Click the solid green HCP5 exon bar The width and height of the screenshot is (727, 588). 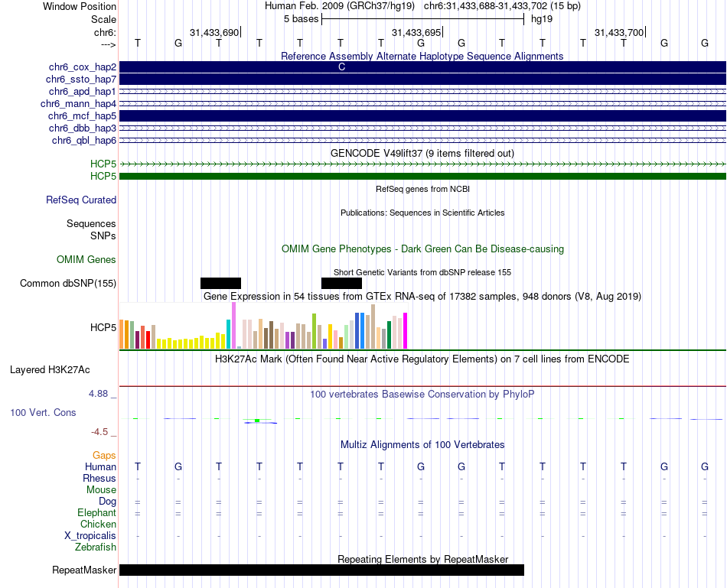click(x=422, y=176)
